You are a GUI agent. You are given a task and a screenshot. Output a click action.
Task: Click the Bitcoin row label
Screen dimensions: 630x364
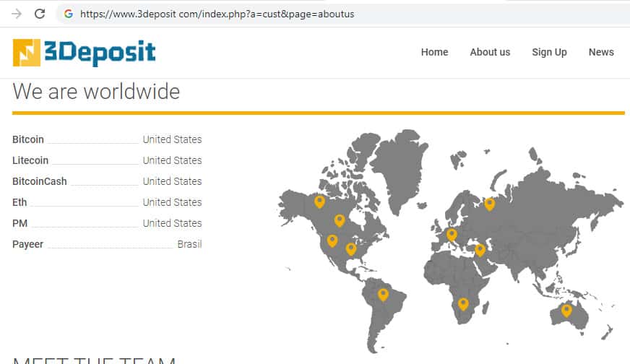pyautogui.click(x=28, y=139)
